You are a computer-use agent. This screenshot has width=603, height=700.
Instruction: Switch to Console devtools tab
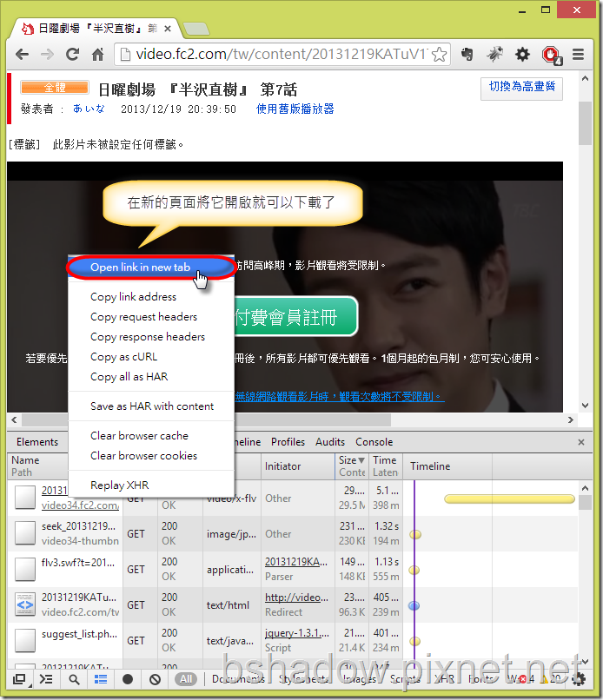click(374, 442)
